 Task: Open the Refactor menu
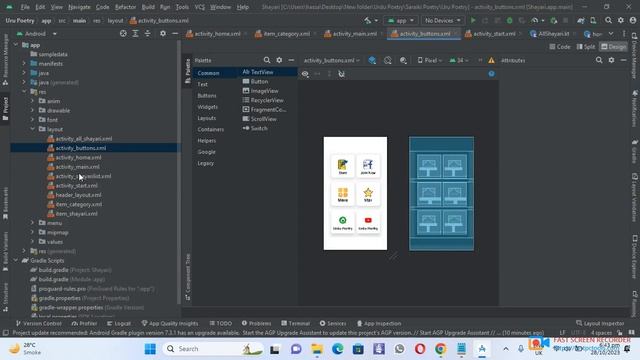tap(125, 7)
